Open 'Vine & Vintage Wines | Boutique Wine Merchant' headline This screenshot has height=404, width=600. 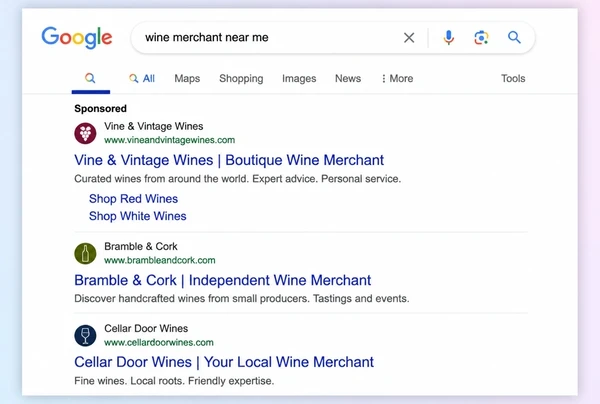(229, 160)
